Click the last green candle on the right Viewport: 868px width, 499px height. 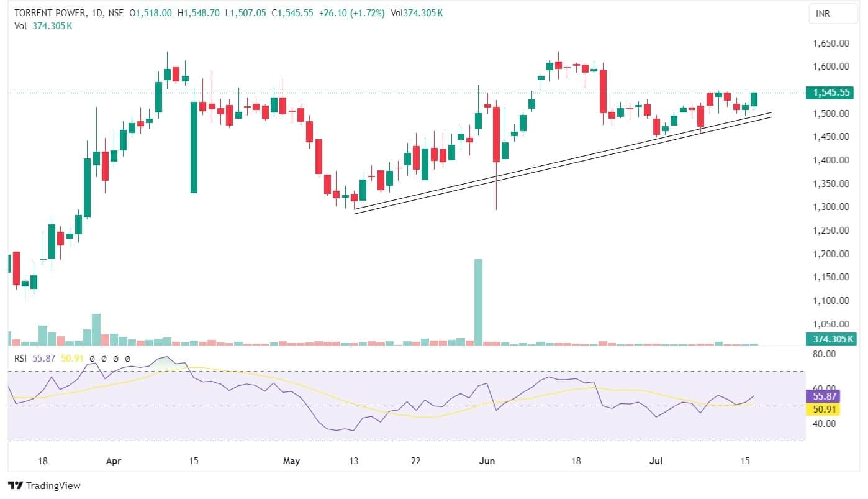pyautogui.click(x=754, y=99)
